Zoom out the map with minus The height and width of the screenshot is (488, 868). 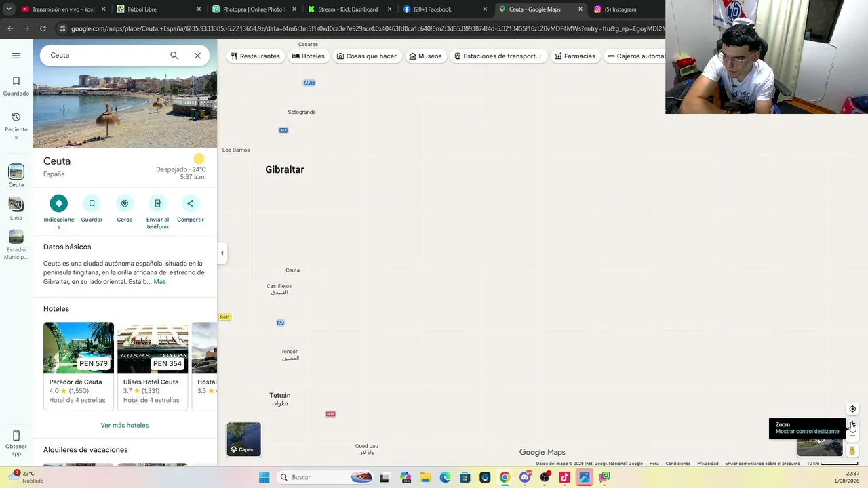[x=852, y=437]
